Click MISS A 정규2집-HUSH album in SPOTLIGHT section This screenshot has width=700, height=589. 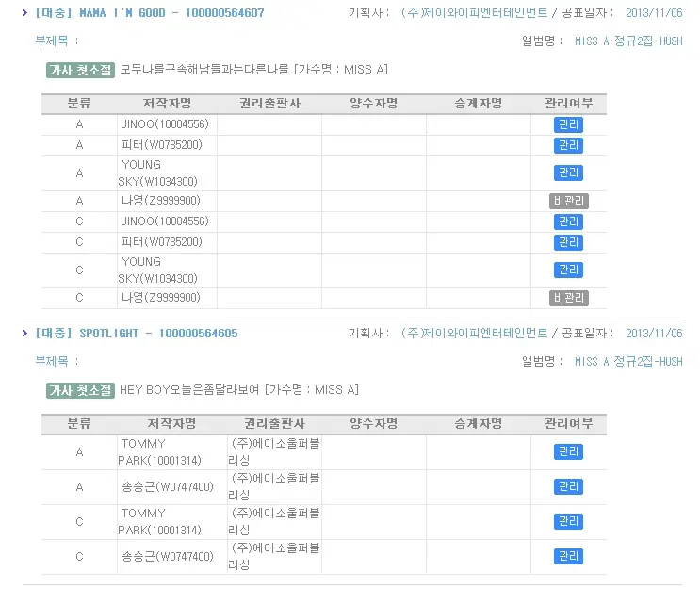[627, 361]
